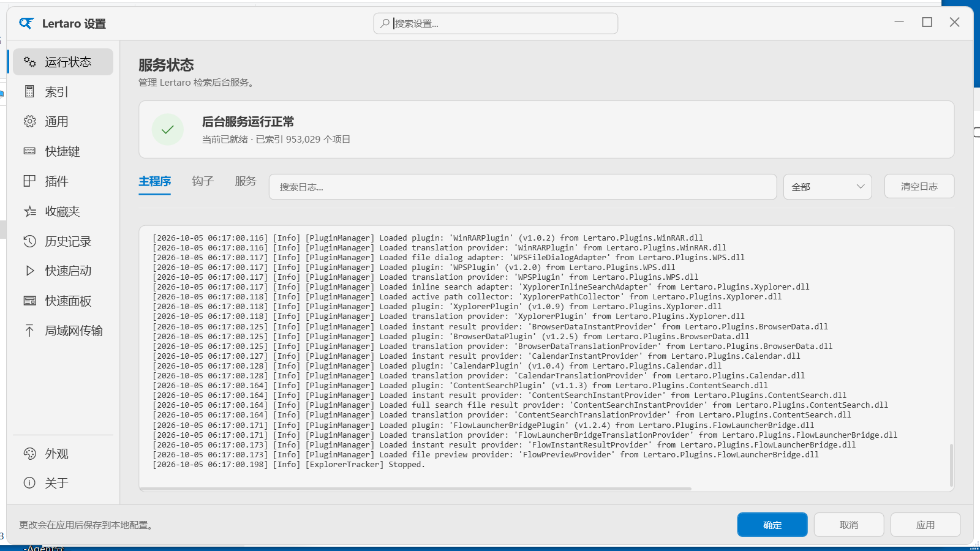
Task: Open the 全部 log level dropdown
Action: pos(827,187)
